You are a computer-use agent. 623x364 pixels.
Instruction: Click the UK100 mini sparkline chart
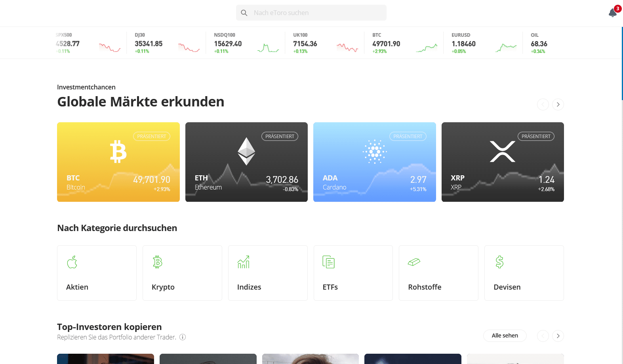coord(347,48)
